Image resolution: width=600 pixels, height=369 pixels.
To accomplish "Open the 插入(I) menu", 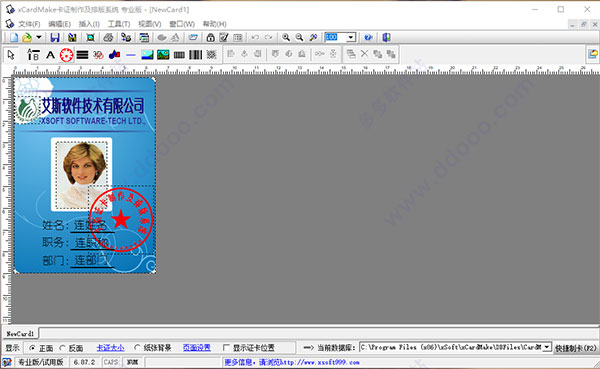I will [89, 24].
